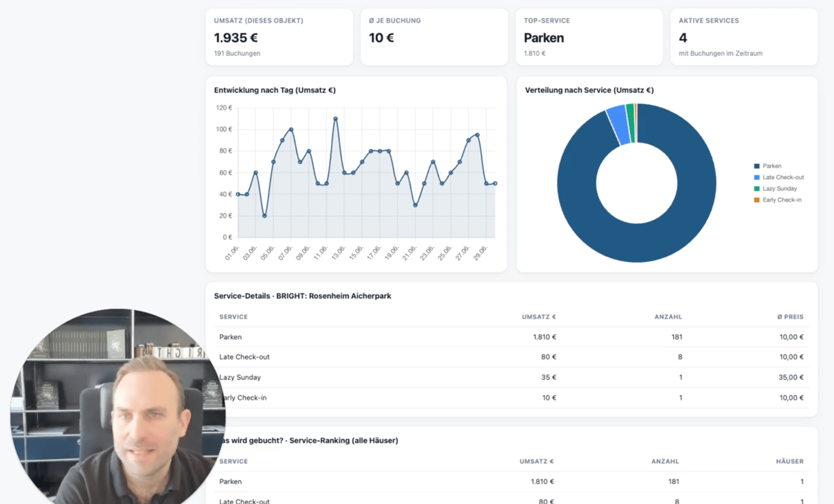Click the circular webcam video of presenter
This screenshot has width=834, height=504.
click(118, 406)
